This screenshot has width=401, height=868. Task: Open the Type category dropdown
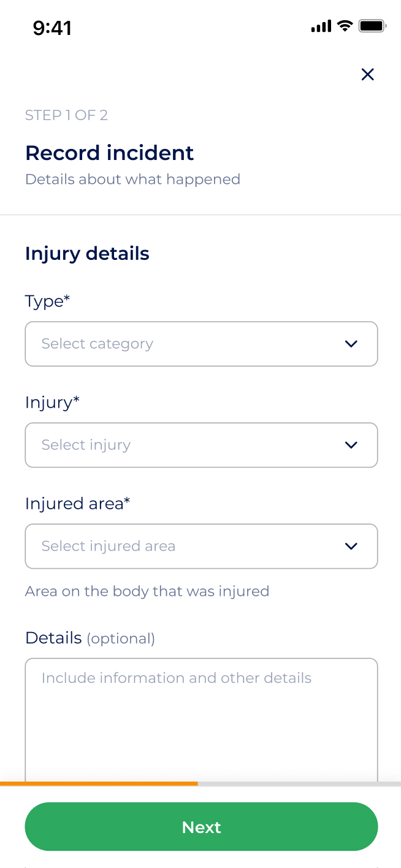[201, 344]
